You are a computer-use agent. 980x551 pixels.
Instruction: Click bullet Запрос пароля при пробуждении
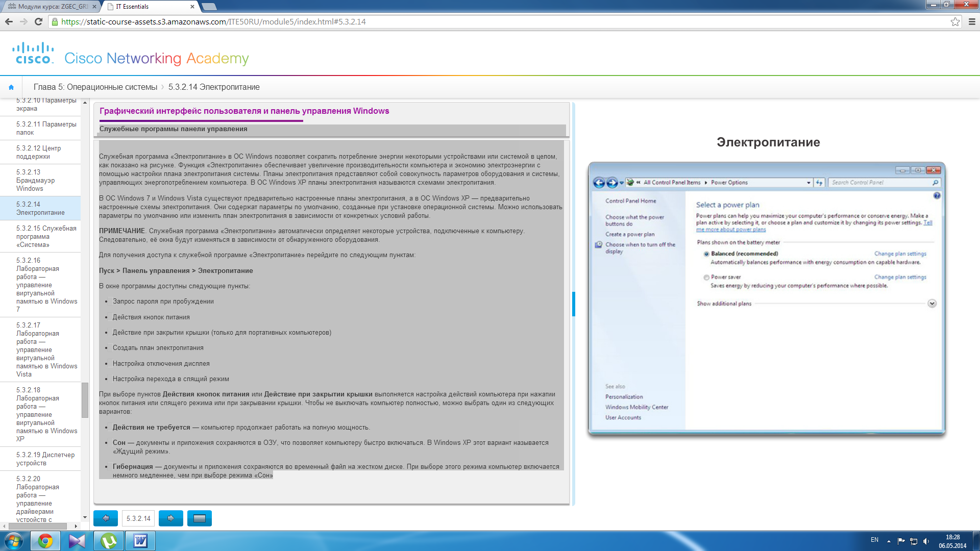[x=163, y=302]
